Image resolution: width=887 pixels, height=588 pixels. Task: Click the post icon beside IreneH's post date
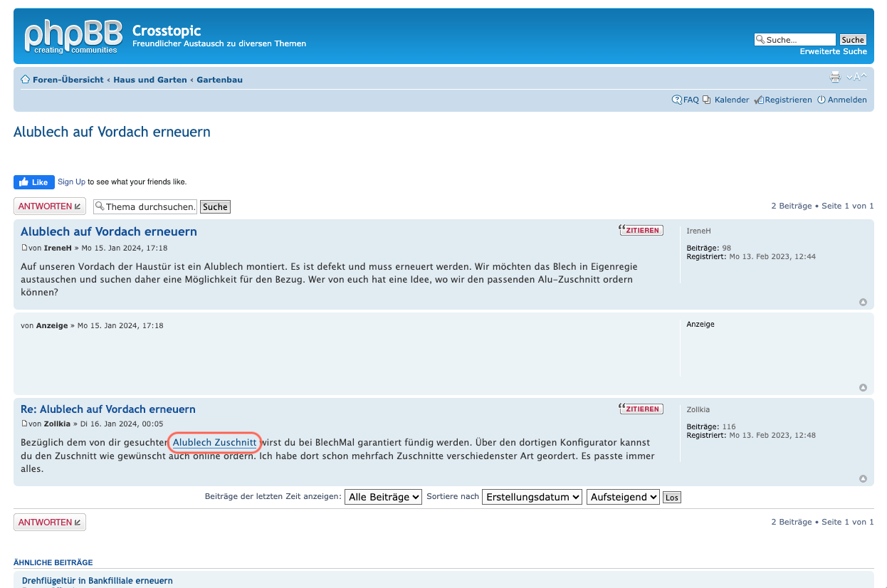click(24, 248)
